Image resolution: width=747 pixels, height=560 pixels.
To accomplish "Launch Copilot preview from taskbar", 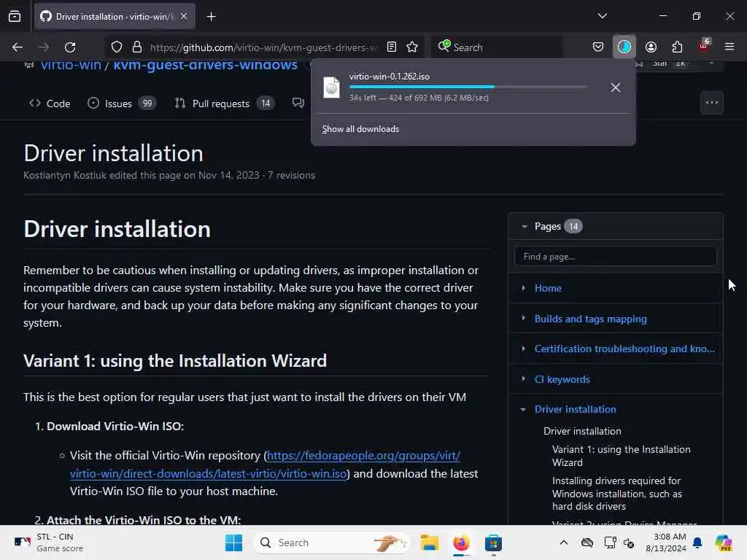I will (x=724, y=542).
